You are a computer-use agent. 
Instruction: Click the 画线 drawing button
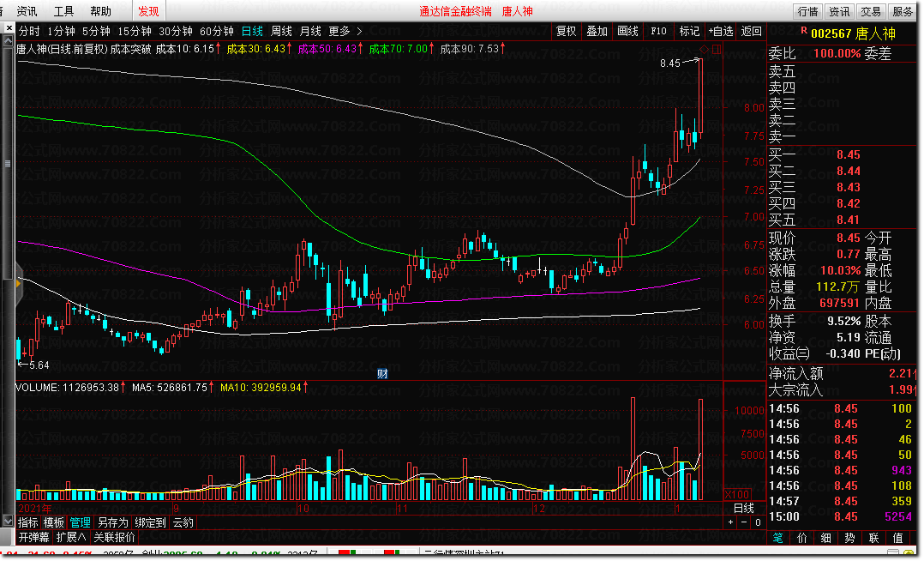(x=627, y=31)
